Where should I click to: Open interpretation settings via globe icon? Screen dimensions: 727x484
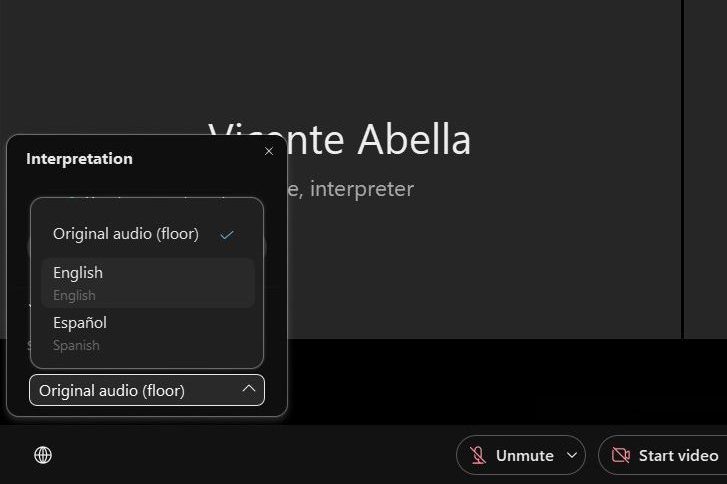[43, 455]
